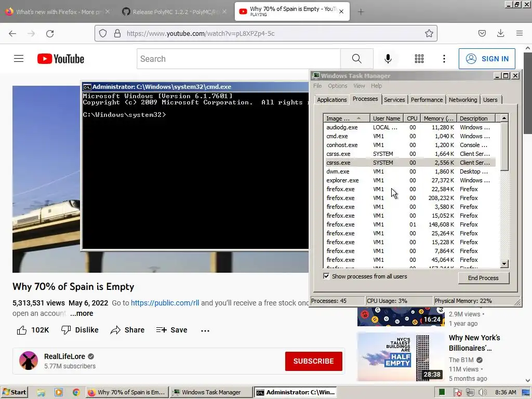The height and width of the screenshot is (399, 532).
Task: Select the dwm.exe process row
Action: click(410, 171)
